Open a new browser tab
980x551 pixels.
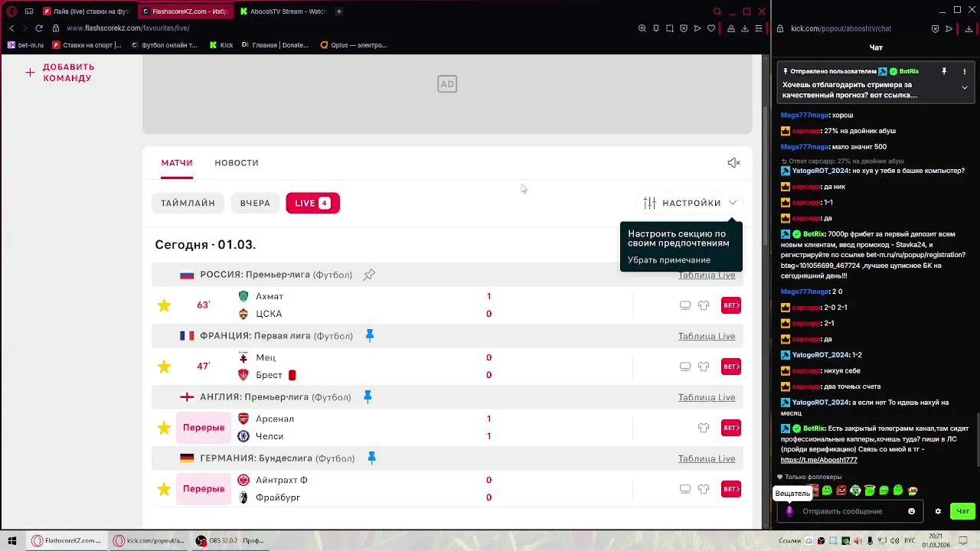pos(339,11)
